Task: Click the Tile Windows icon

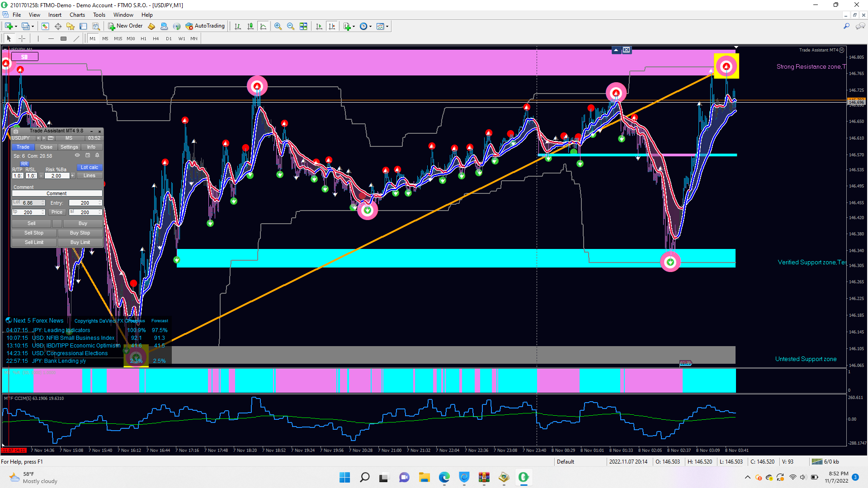Action: pyautogui.click(x=303, y=26)
